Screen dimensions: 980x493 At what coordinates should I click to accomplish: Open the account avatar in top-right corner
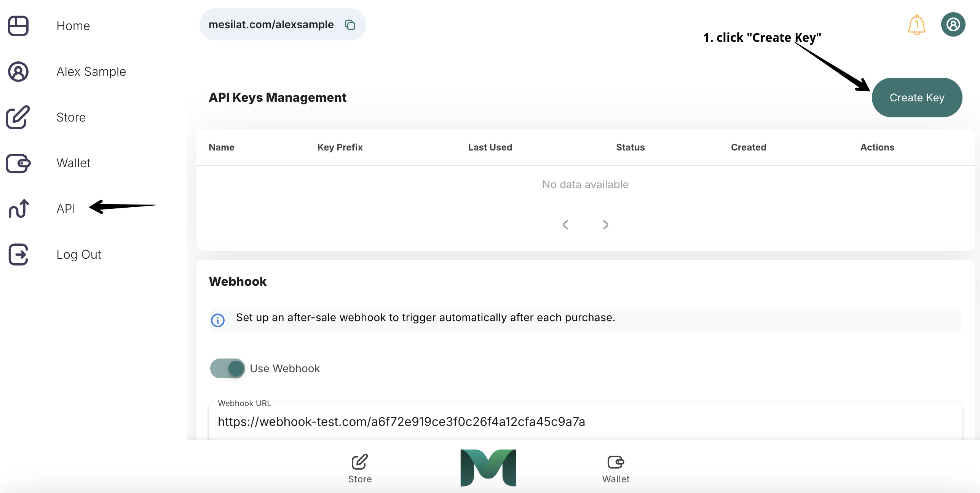pos(953,25)
